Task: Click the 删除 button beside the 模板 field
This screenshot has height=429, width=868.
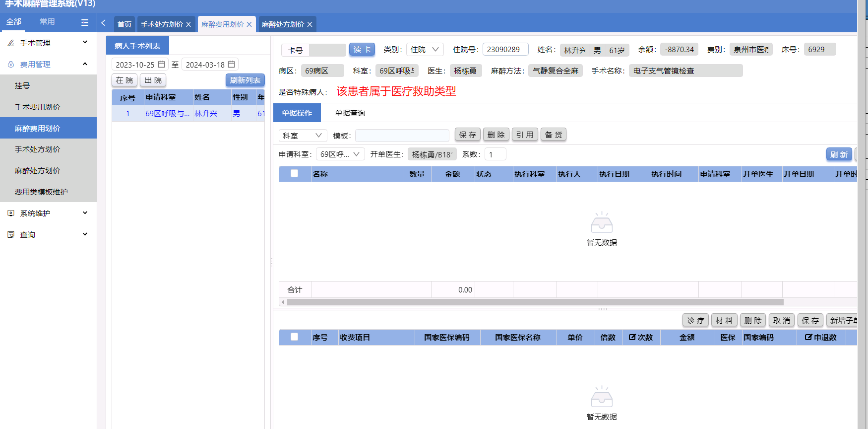Action: pos(496,135)
